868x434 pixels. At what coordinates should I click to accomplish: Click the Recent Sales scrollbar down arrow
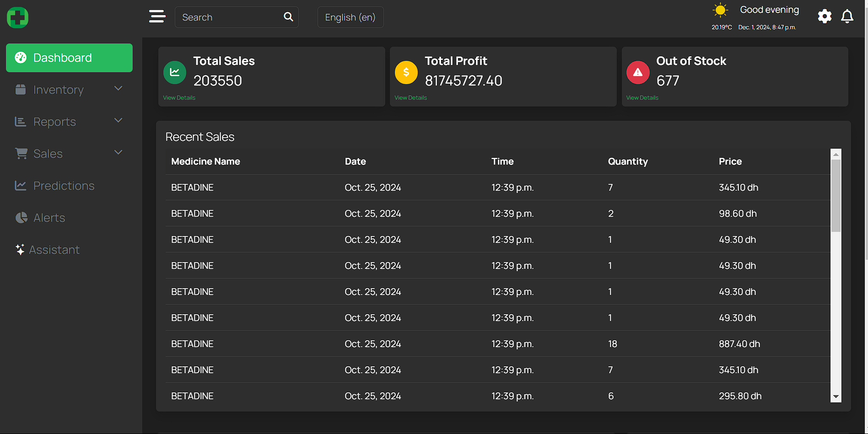click(x=836, y=397)
